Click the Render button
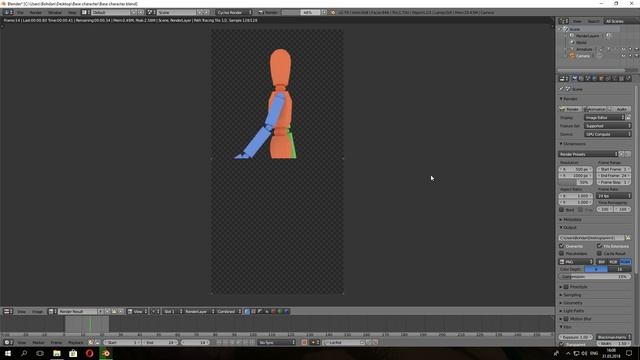 click(570, 109)
